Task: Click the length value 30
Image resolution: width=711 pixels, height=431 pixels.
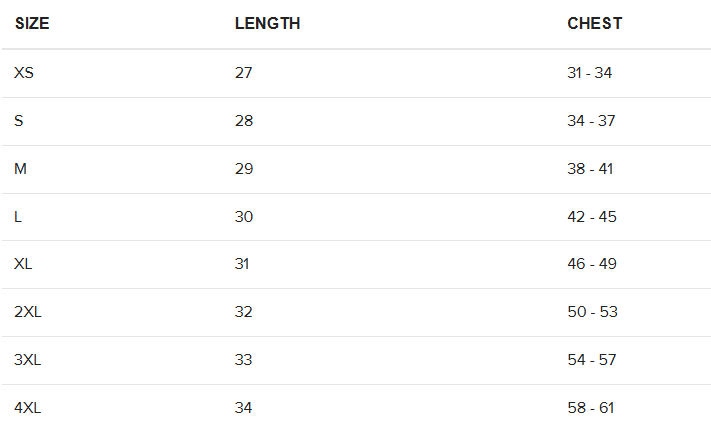Action: (x=243, y=217)
